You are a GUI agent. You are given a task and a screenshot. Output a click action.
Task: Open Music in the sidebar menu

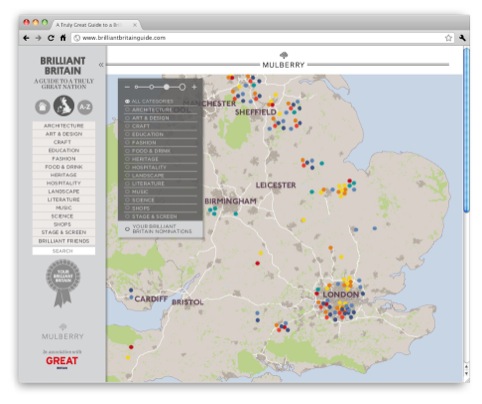[x=64, y=208]
